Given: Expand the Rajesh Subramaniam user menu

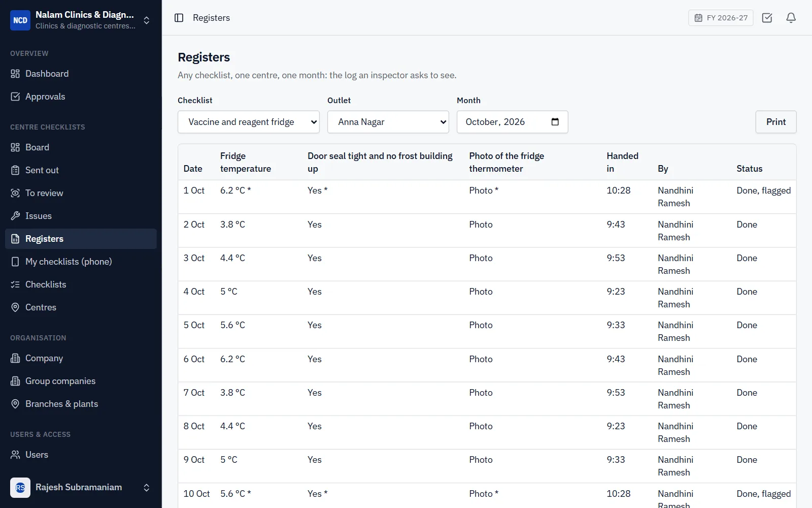Looking at the screenshot, I should click(146, 488).
